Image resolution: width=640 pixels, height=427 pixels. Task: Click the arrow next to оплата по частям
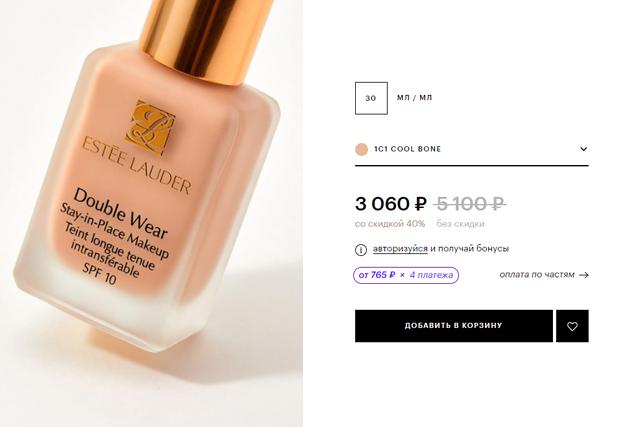(x=584, y=275)
